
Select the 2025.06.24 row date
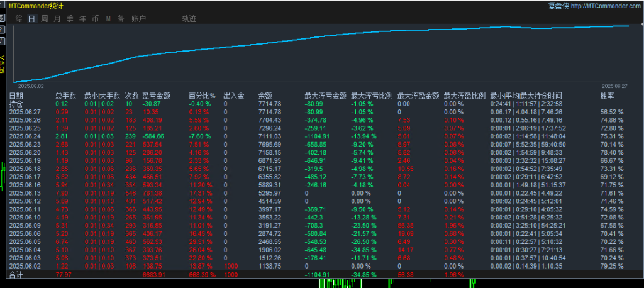[x=25, y=136]
